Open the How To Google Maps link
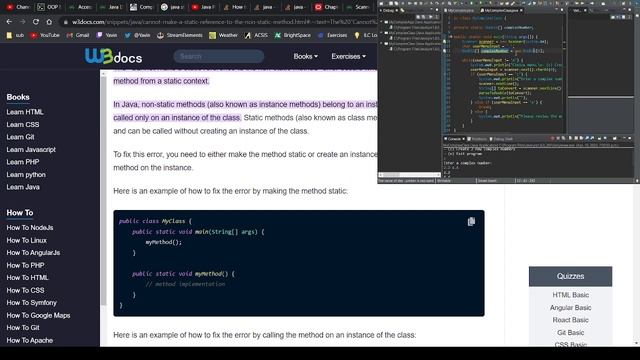The width and height of the screenshot is (640, 360). pos(38,316)
